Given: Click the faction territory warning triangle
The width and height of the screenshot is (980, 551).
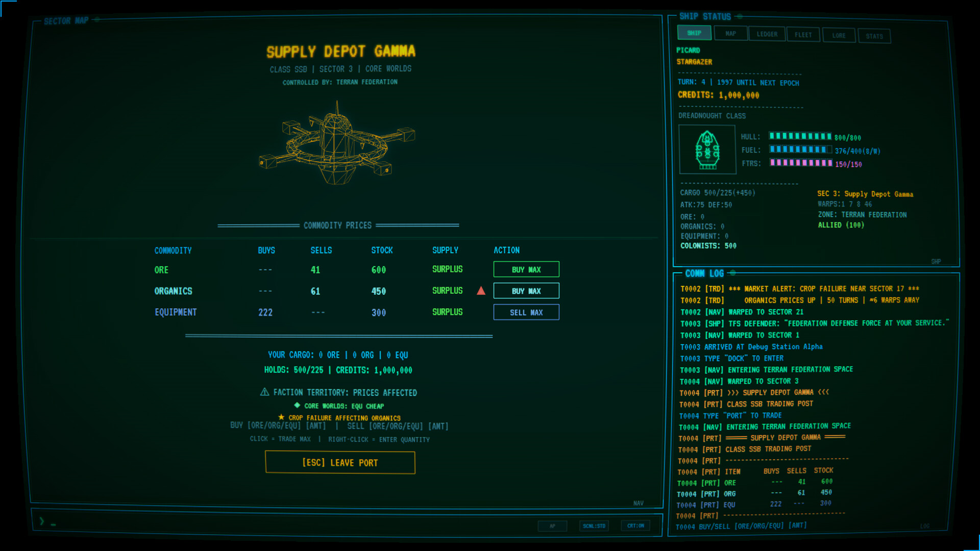Looking at the screenshot, I should (264, 392).
